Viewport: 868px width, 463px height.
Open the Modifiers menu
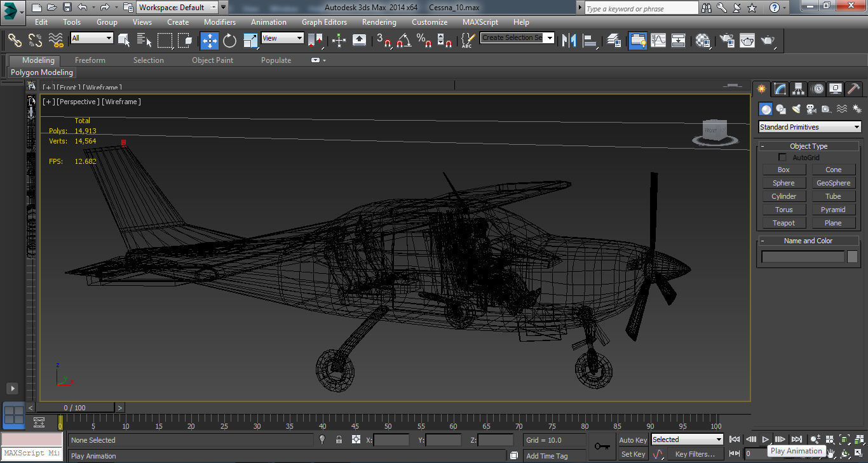[x=220, y=22]
